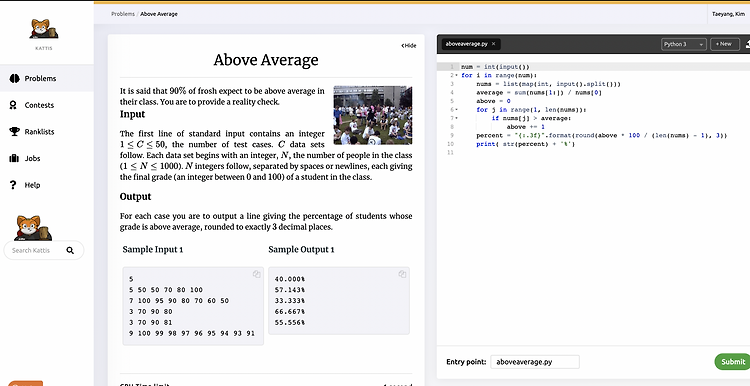This screenshot has height=386, width=750.
Task: Click the search magnifier icon
Action: (70, 250)
